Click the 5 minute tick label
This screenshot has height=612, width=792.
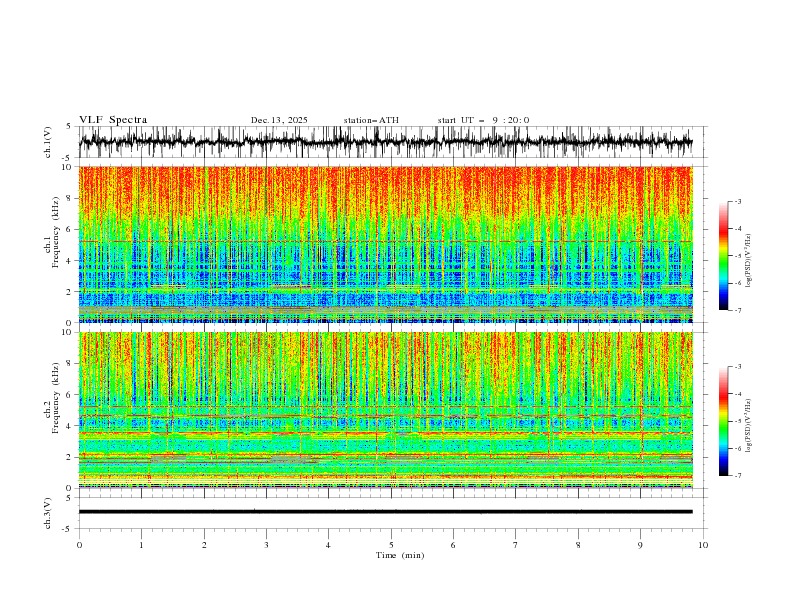[391, 545]
